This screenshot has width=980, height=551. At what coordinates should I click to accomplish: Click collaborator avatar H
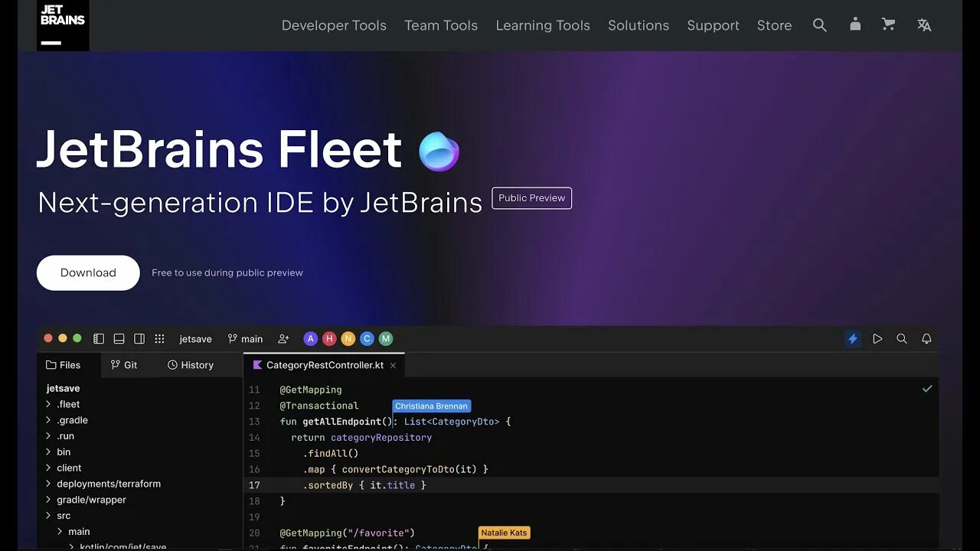[x=329, y=338]
